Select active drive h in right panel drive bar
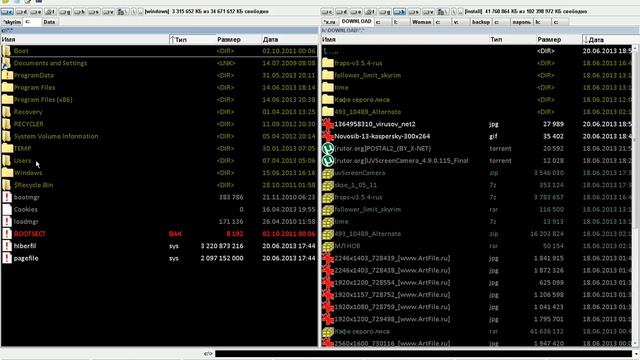Screen dimensions: 640x360 [399, 12]
